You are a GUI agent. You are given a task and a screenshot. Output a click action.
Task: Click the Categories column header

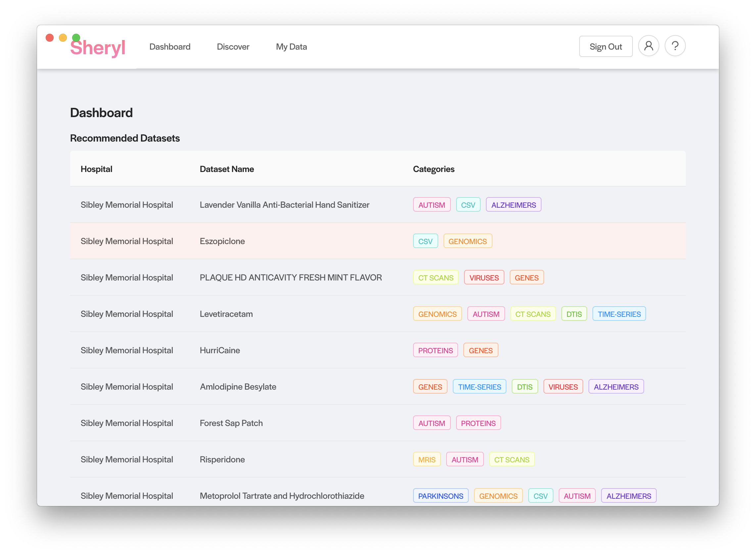(433, 169)
